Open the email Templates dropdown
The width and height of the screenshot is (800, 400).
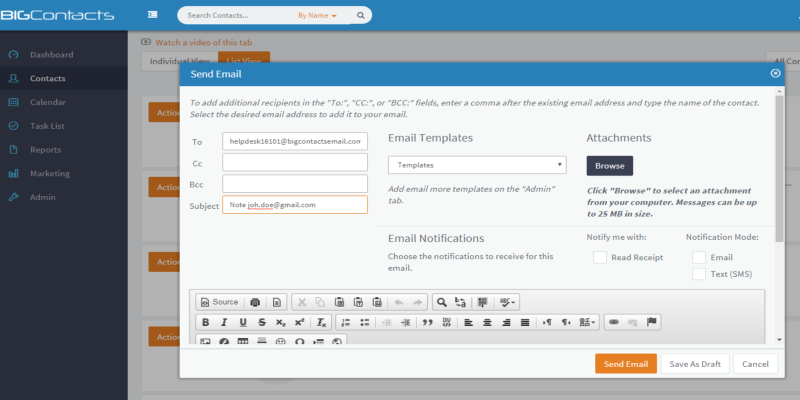coord(477,164)
